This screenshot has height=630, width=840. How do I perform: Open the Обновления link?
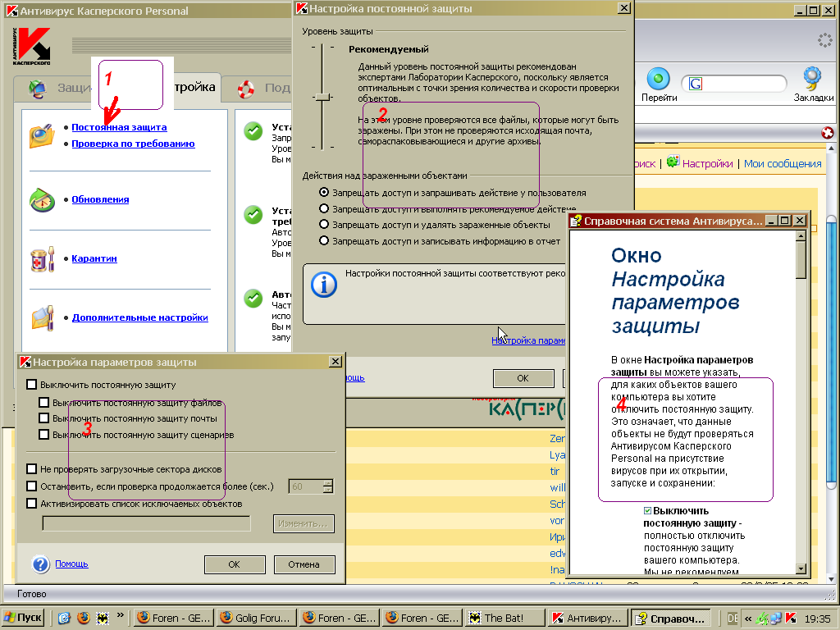pyautogui.click(x=100, y=199)
